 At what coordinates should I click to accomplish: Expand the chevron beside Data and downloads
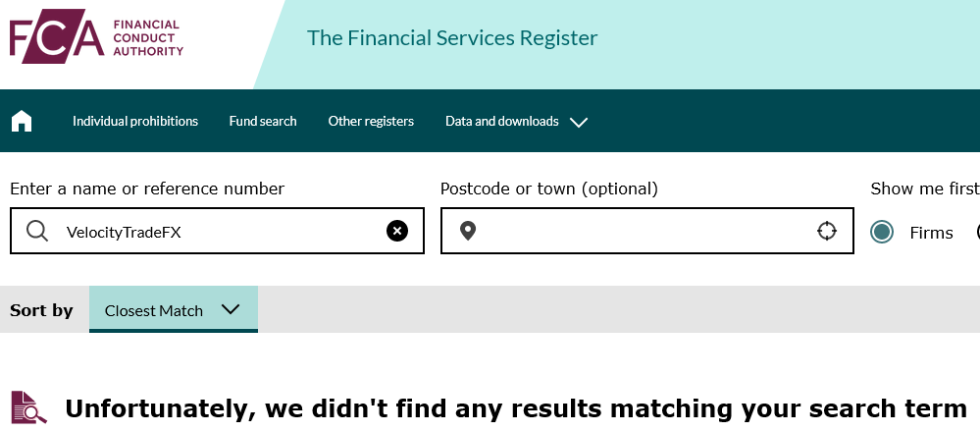(x=579, y=122)
